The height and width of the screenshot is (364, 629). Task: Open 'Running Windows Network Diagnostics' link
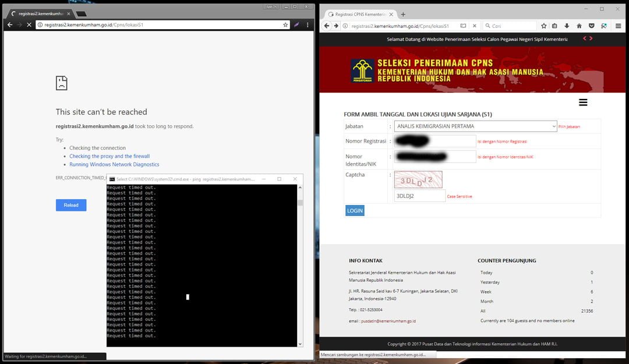tap(114, 165)
